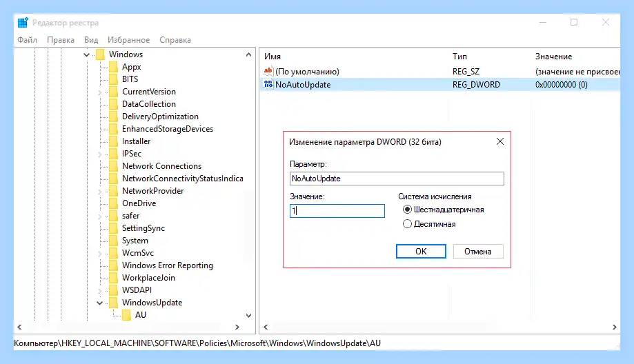Open the Вид menu
Image resolution: width=634 pixels, height=364 pixels.
(91, 40)
